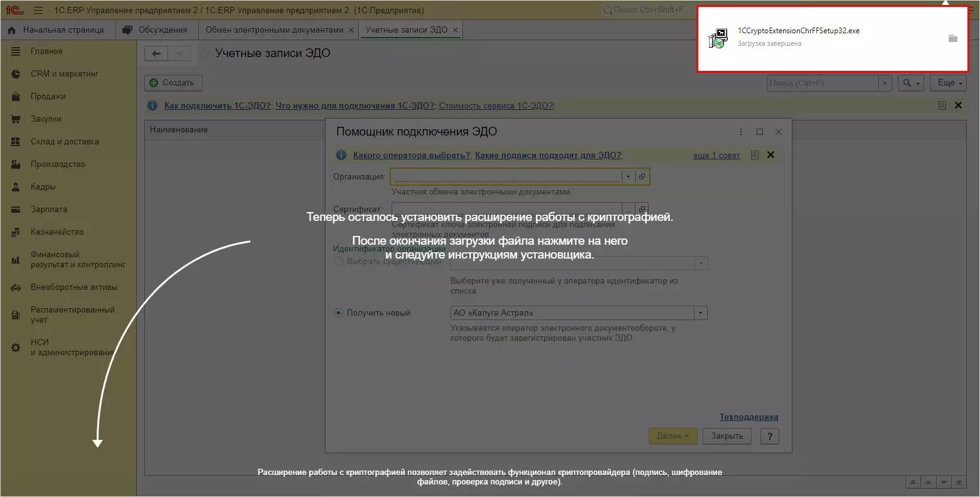This screenshot has height=497, width=980.
Task: Open the Стоимость сервиса 1С-ЭДО? link
Action: click(x=496, y=105)
